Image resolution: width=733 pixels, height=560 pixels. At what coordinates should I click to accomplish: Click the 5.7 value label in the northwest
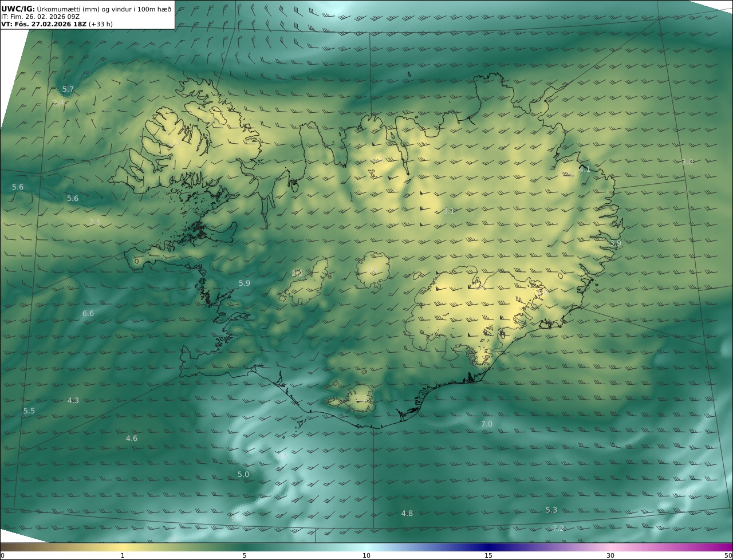pyautogui.click(x=68, y=89)
